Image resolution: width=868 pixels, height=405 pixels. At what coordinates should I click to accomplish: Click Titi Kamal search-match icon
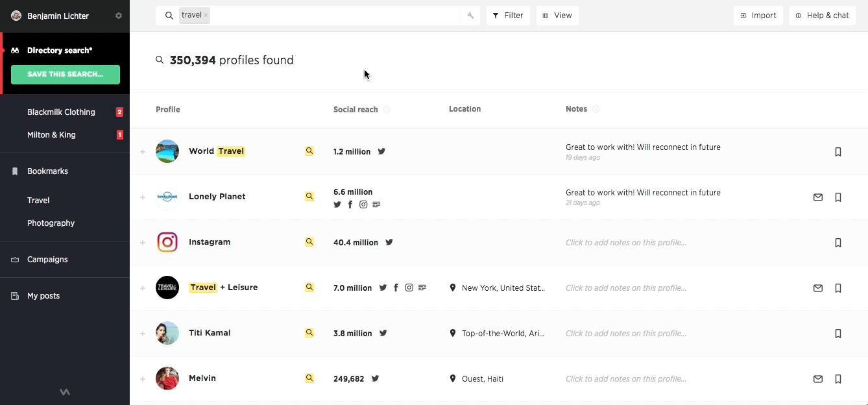pyautogui.click(x=309, y=332)
